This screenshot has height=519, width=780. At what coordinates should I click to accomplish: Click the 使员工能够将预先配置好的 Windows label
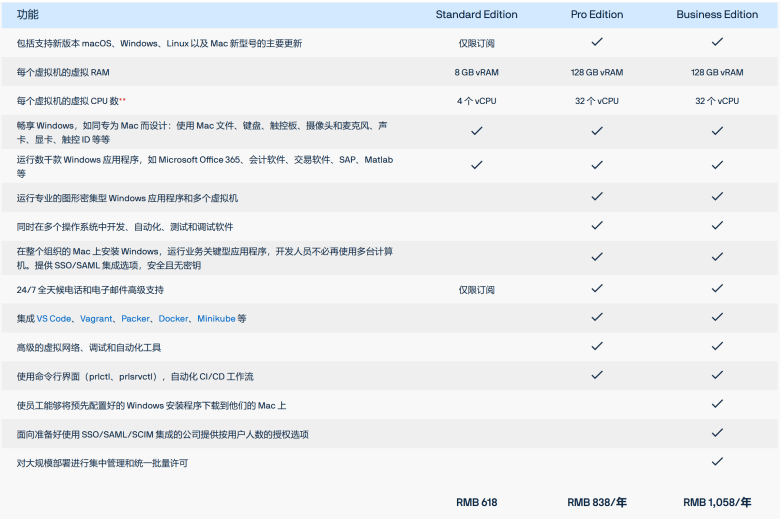click(151, 406)
